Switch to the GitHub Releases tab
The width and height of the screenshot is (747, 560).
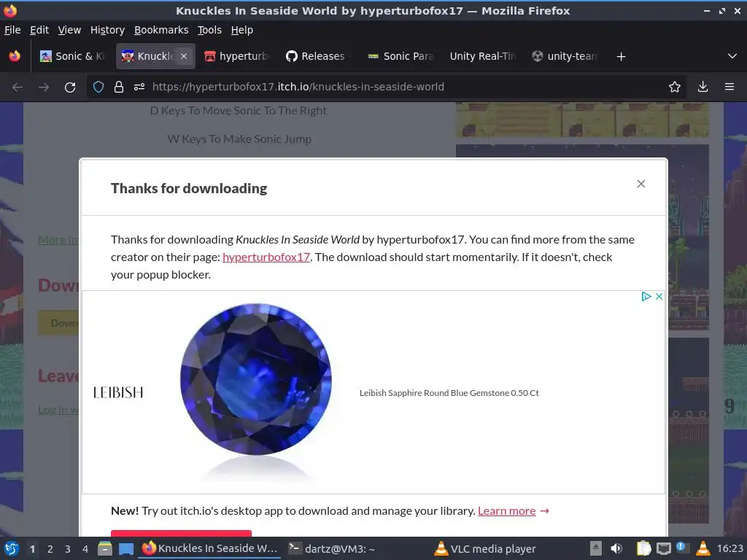[318, 56]
